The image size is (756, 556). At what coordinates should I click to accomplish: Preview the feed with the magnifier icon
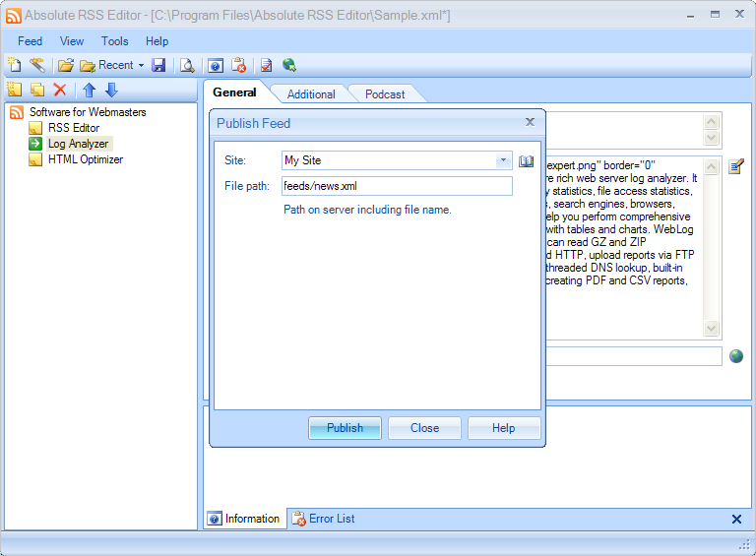187,65
